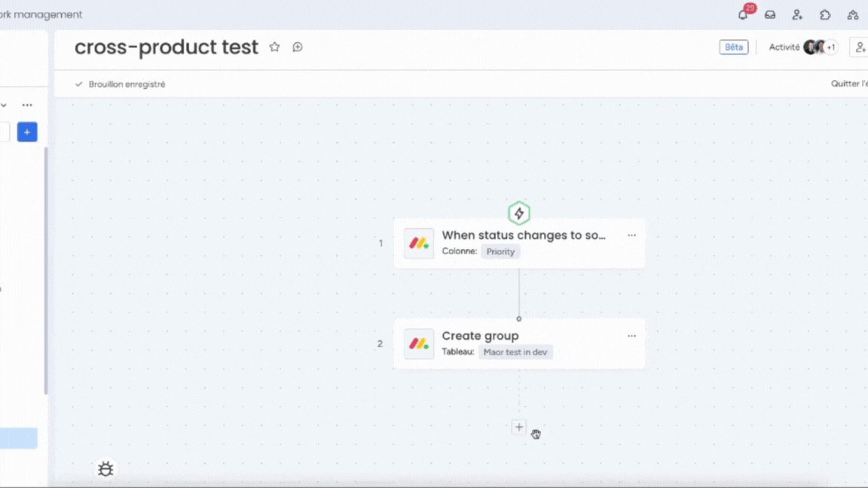This screenshot has width=868, height=488.
Task: Open the sidebar three-dot options menu
Action: click(x=27, y=105)
